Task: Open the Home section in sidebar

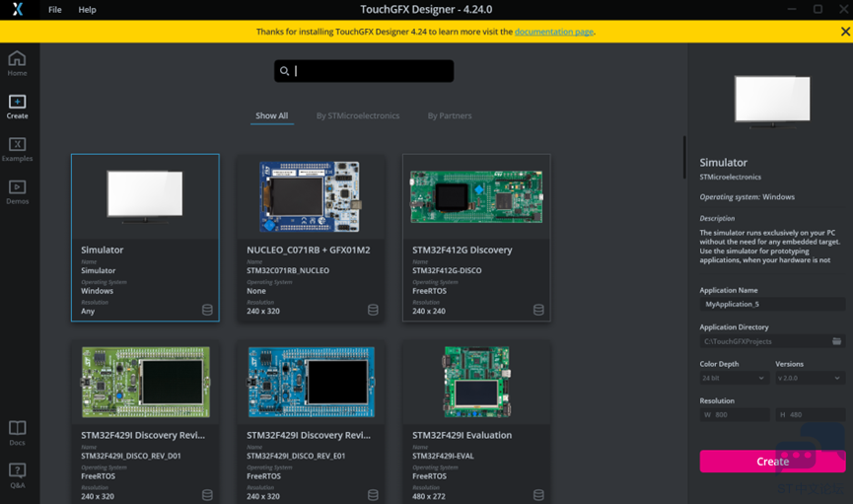Action: [x=17, y=63]
